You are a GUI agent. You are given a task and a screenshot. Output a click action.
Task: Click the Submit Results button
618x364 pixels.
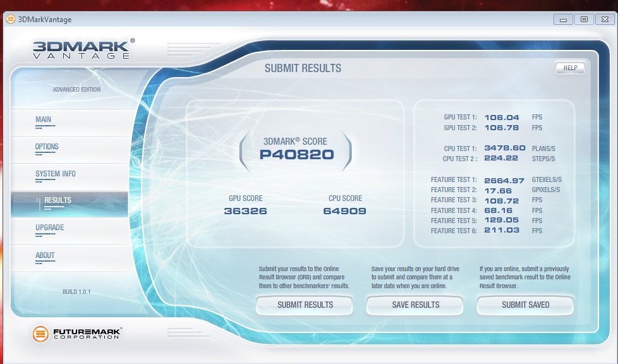click(x=305, y=305)
